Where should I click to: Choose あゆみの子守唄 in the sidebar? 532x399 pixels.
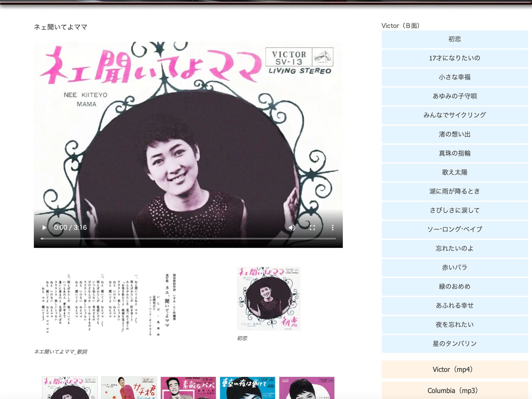pos(454,96)
